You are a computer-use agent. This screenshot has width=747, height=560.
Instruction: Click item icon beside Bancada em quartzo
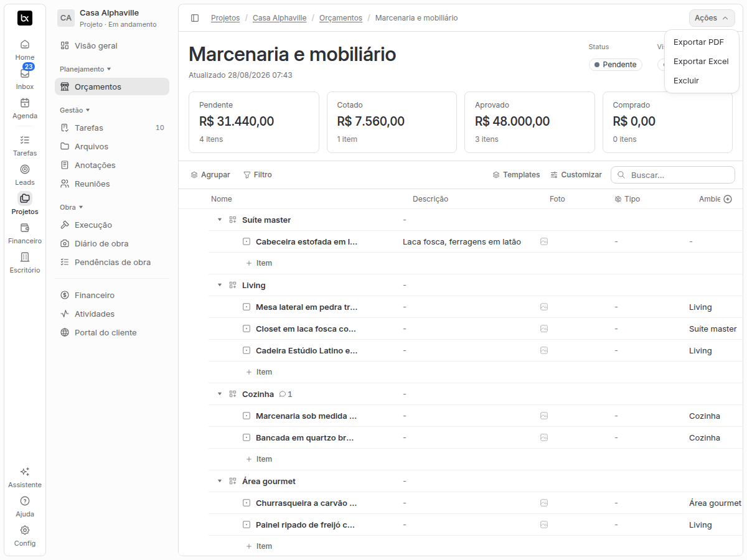pos(247,437)
